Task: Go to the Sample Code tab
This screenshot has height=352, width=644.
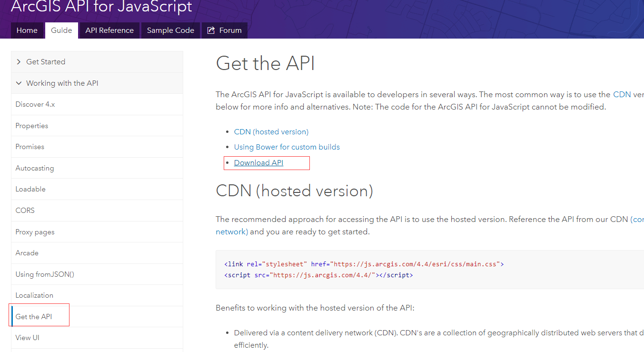Action: (170, 30)
